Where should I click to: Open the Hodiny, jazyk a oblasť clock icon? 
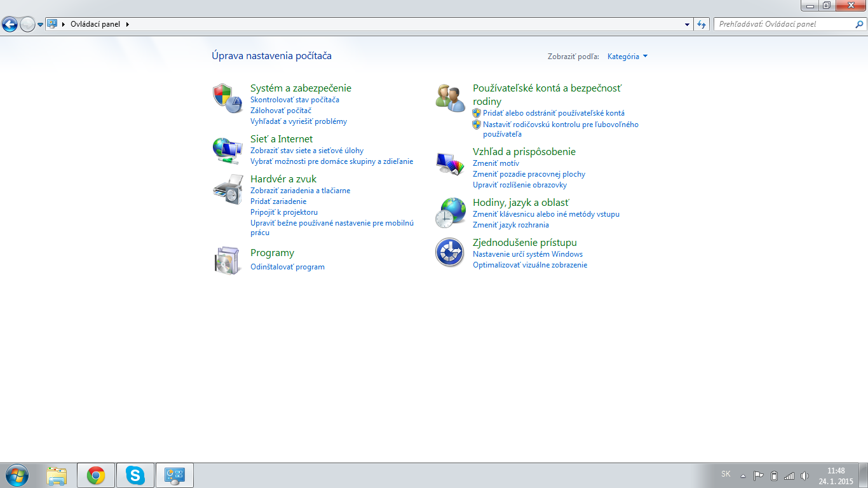(450, 212)
